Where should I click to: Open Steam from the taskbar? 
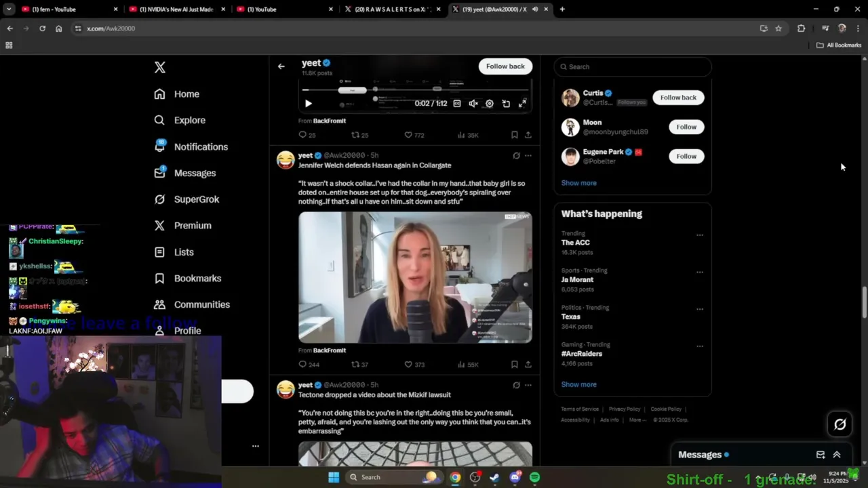495,477
